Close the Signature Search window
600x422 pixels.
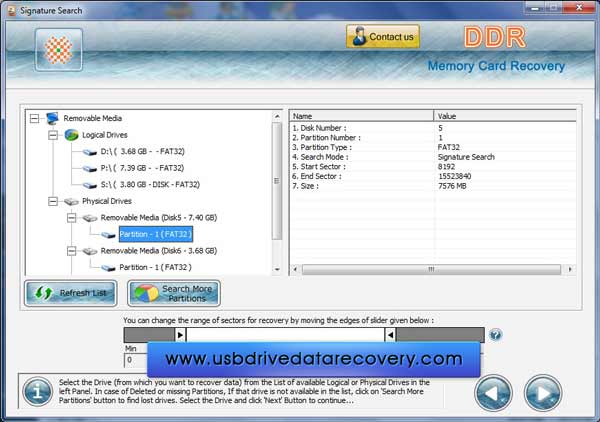coord(580,7)
